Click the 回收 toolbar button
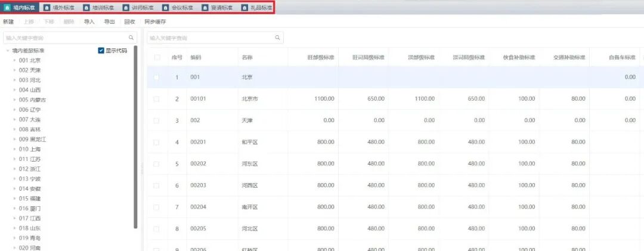Viewport: 644px width, 251px height. (130, 22)
